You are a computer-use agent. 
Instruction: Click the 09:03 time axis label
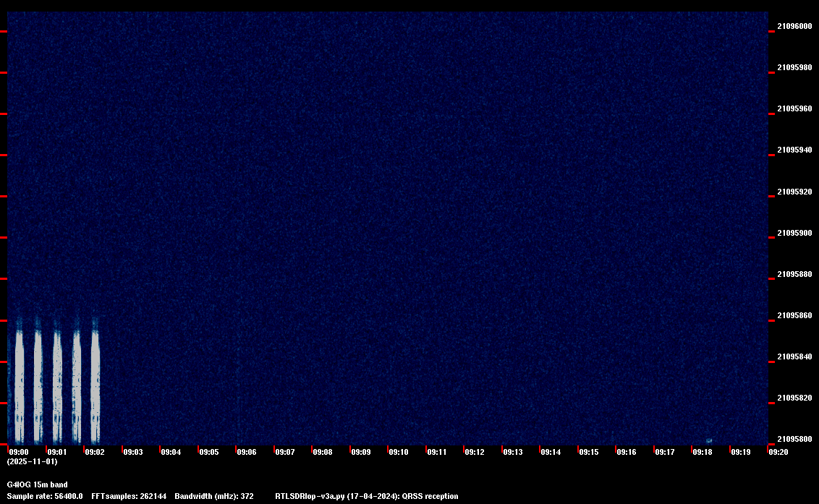click(x=132, y=452)
